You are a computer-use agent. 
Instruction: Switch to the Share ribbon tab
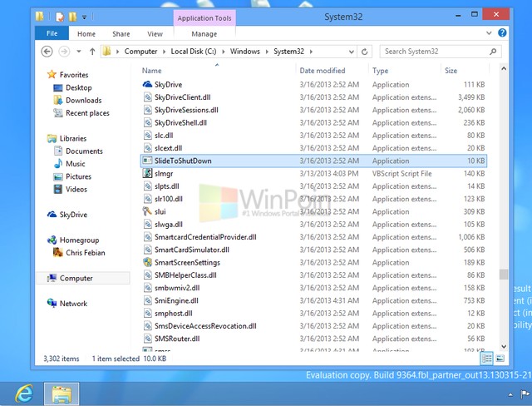click(x=121, y=34)
